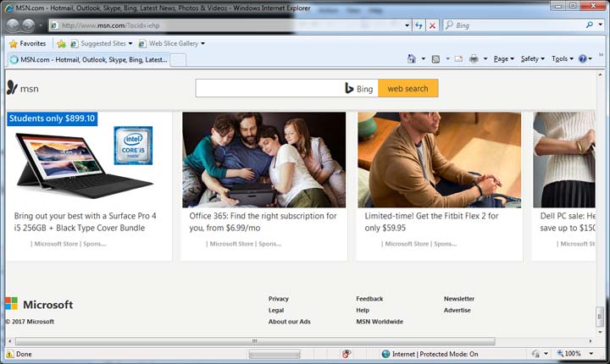Expand the Home button dropdown arrow
Screen dimensions: 610x364
424,58
